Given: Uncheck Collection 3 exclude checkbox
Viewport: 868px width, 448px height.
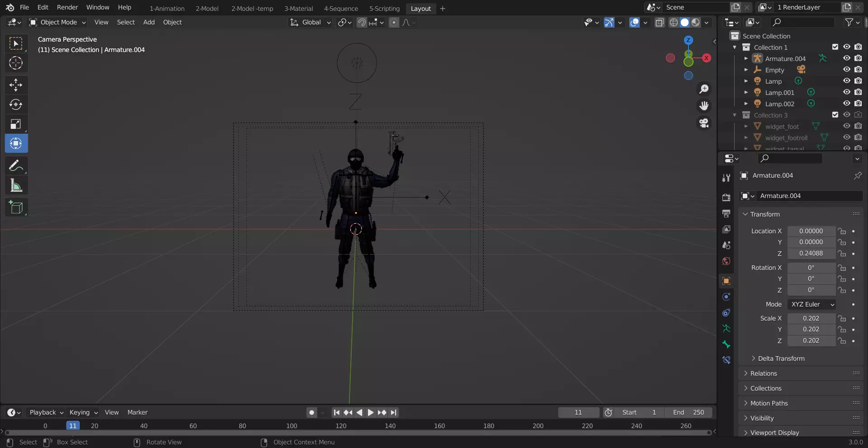Looking at the screenshot, I should click(x=835, y=115).
